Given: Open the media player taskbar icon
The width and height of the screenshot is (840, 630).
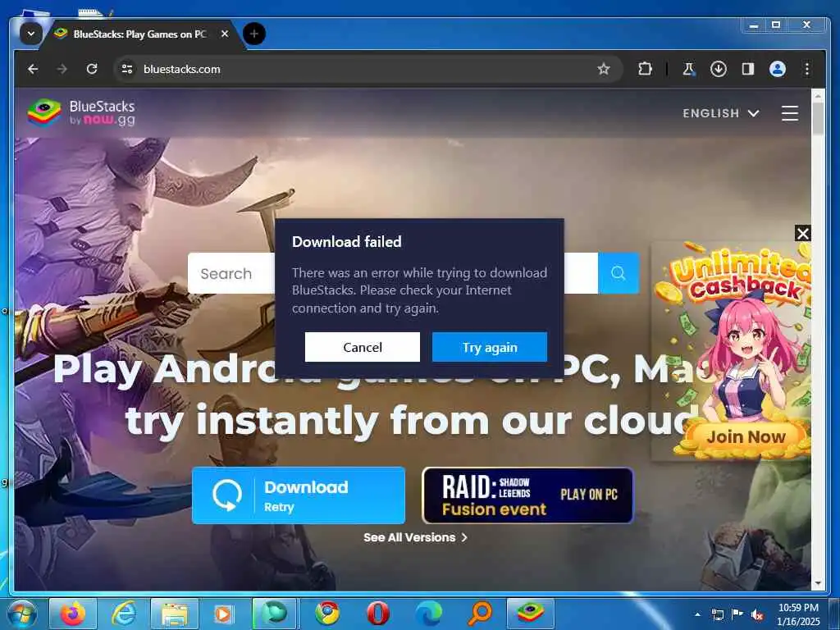Looking at the screenshot, I should point(223,614).
